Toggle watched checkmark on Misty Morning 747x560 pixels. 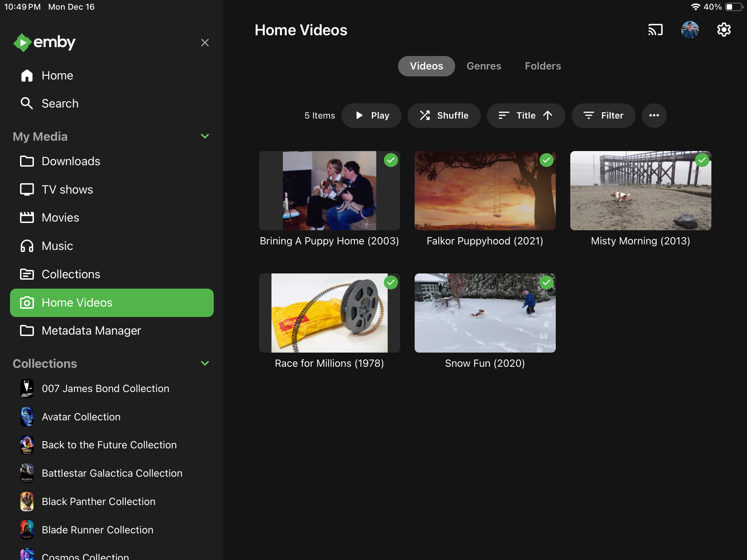pos(702,160)
